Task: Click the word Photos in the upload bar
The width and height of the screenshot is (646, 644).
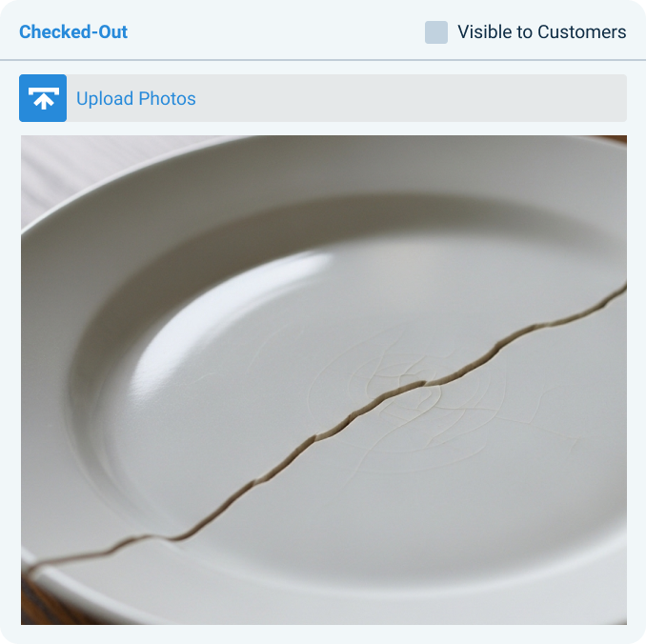Action: 167,98
